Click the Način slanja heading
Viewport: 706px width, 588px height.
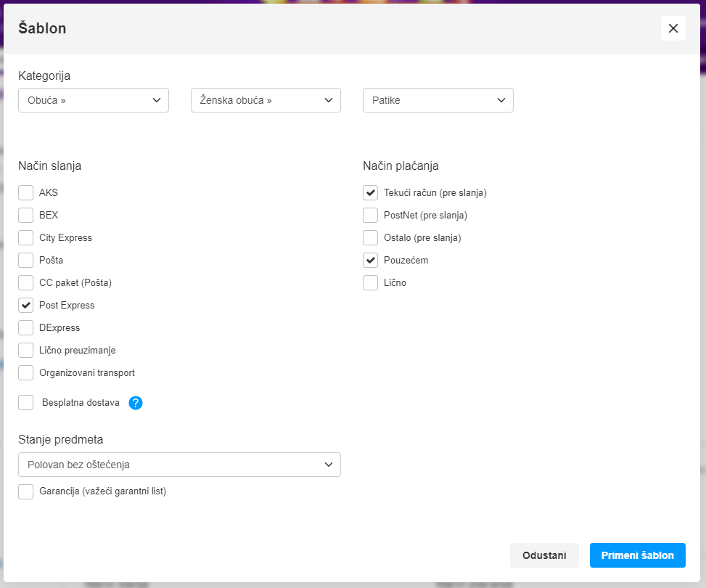point(50,166)
